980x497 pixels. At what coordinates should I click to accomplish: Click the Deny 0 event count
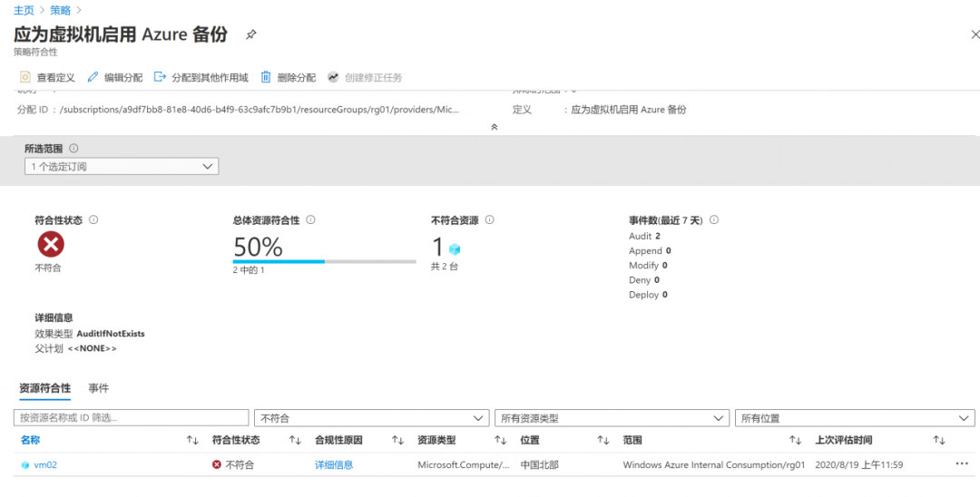coord(643,280)
